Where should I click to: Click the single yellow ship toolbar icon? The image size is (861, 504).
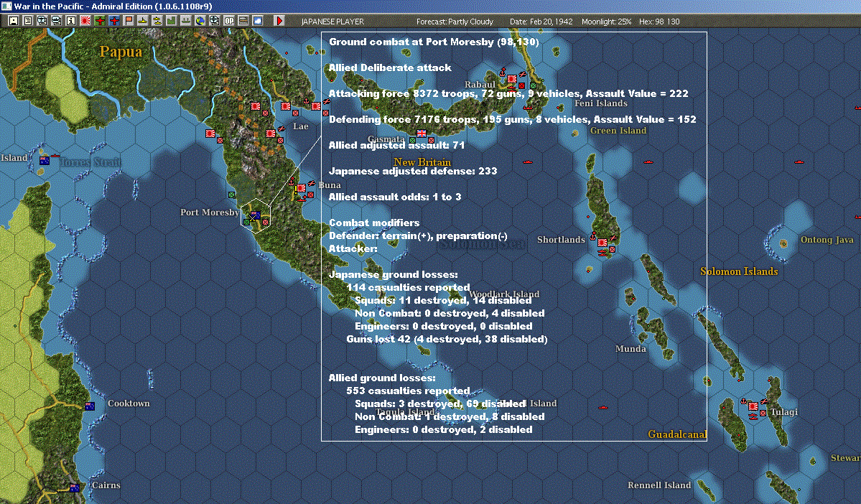[142, 21]
